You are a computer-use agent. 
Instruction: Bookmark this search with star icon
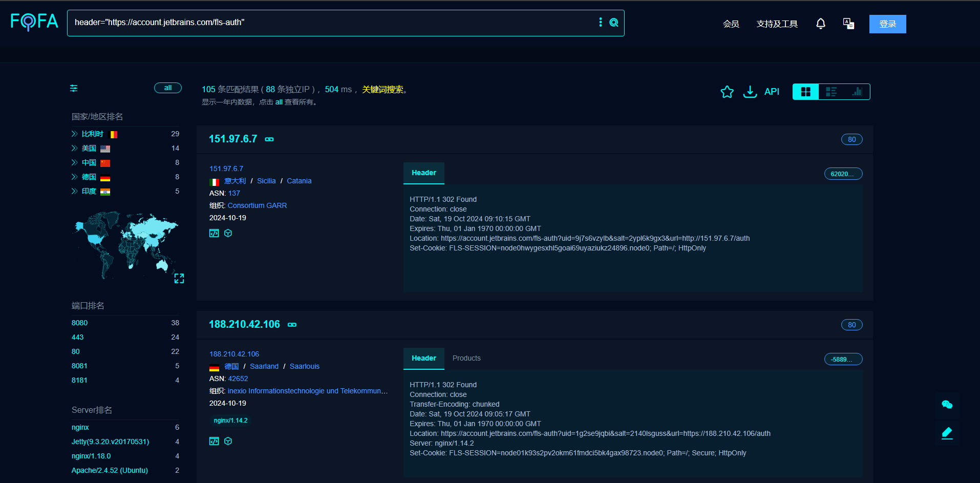coord(727,92)
